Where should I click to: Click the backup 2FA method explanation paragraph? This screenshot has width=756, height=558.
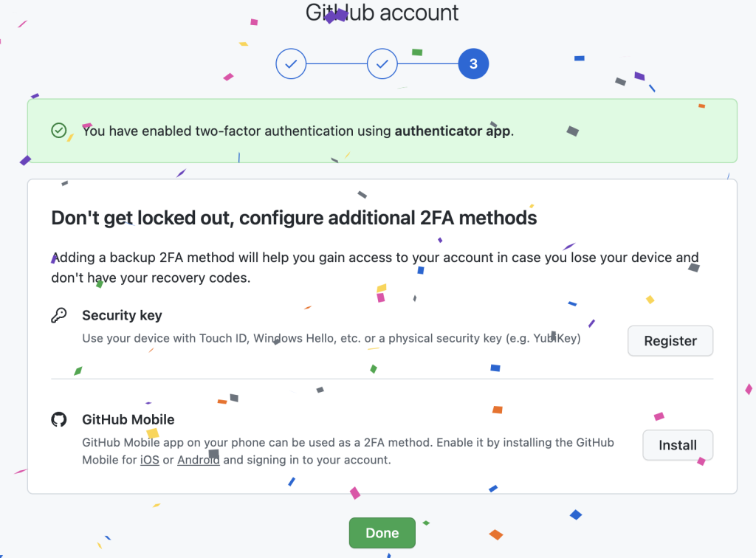click(x=374, y=268)
